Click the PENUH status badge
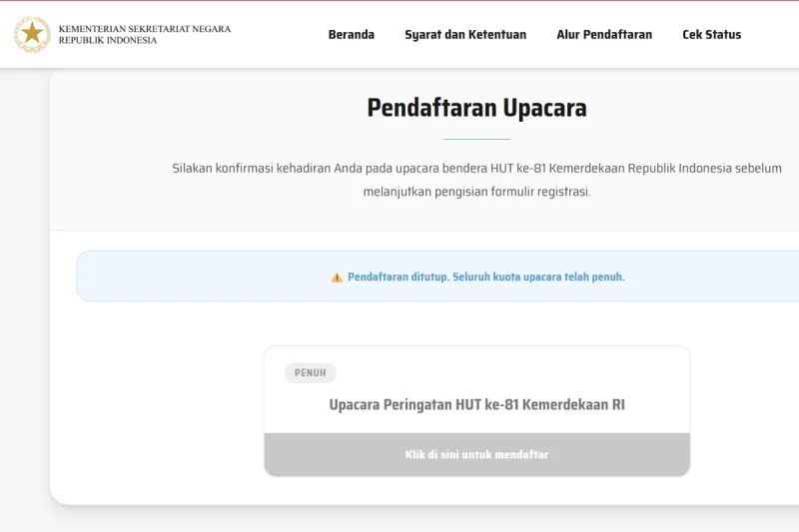This screenshot has height=532, width=799. (311, 372)
